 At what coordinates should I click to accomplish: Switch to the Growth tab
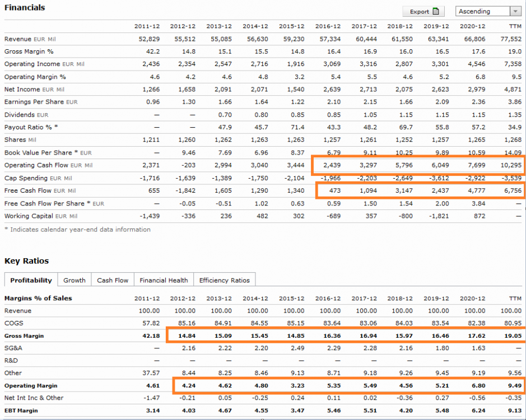(75, 280)
